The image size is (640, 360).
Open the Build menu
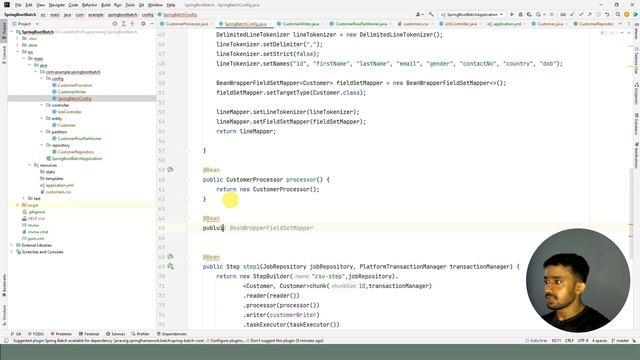106,5
